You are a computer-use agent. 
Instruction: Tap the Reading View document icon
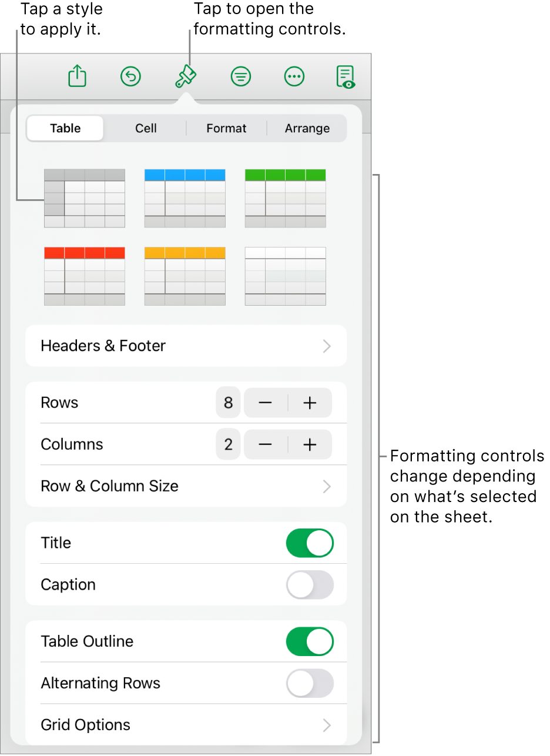346,77
